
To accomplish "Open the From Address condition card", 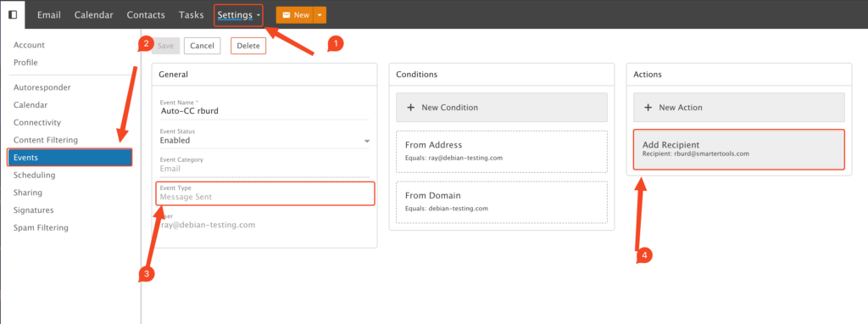I will [x=502, y=151].
